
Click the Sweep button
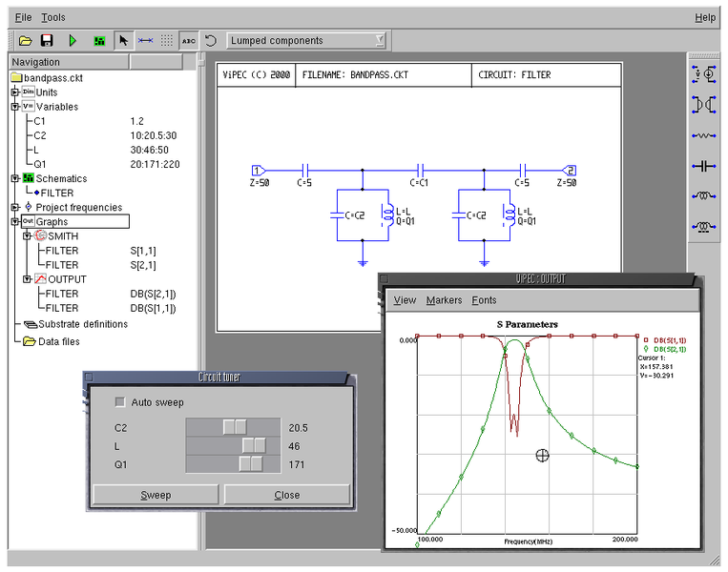156,495
